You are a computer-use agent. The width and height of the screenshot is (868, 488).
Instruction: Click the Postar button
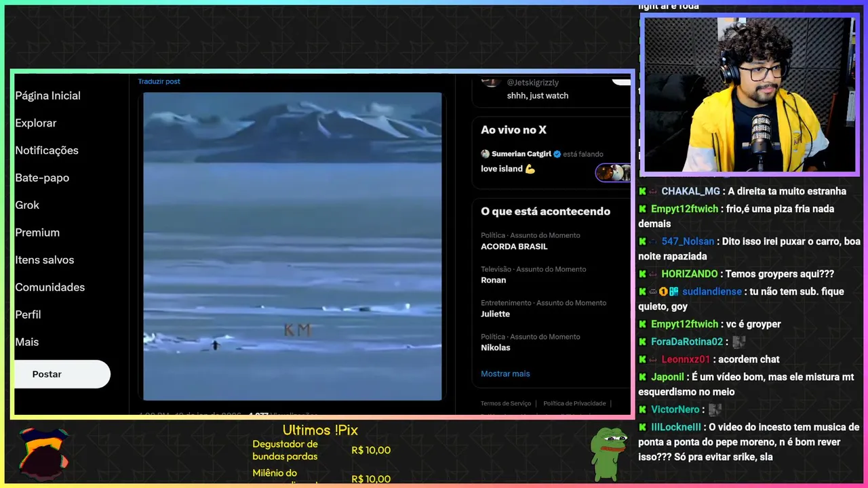[x=62, y=374]
